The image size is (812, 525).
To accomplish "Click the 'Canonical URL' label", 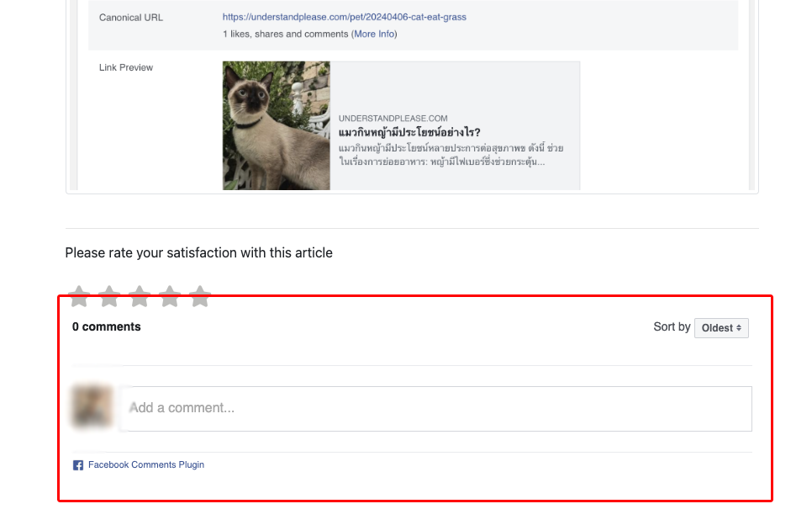I will 131,18.
